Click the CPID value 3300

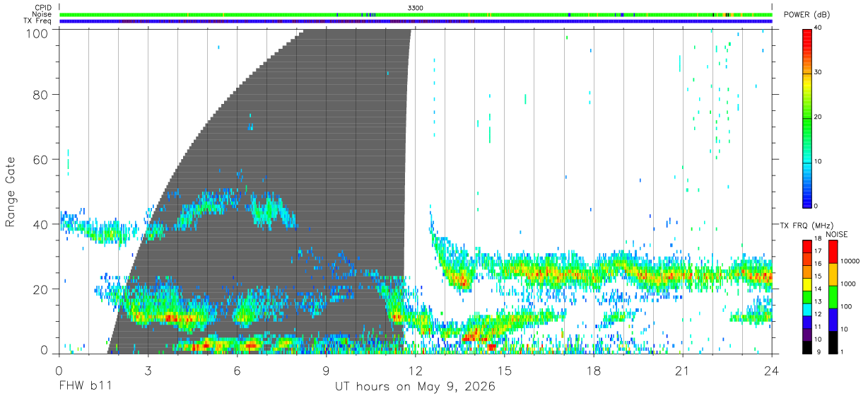(416, 8)
